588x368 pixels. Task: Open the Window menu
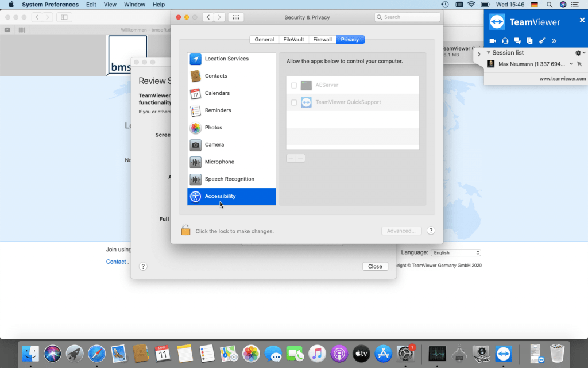point(134,5)
